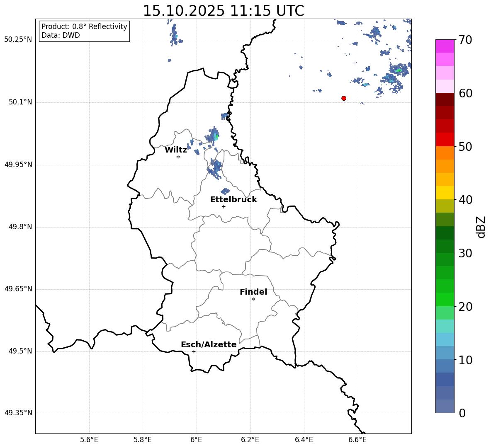Pick the yellow swatch at 40 dBZ
The width and height of the screenshot is (491, 448).
click(445, 193)
